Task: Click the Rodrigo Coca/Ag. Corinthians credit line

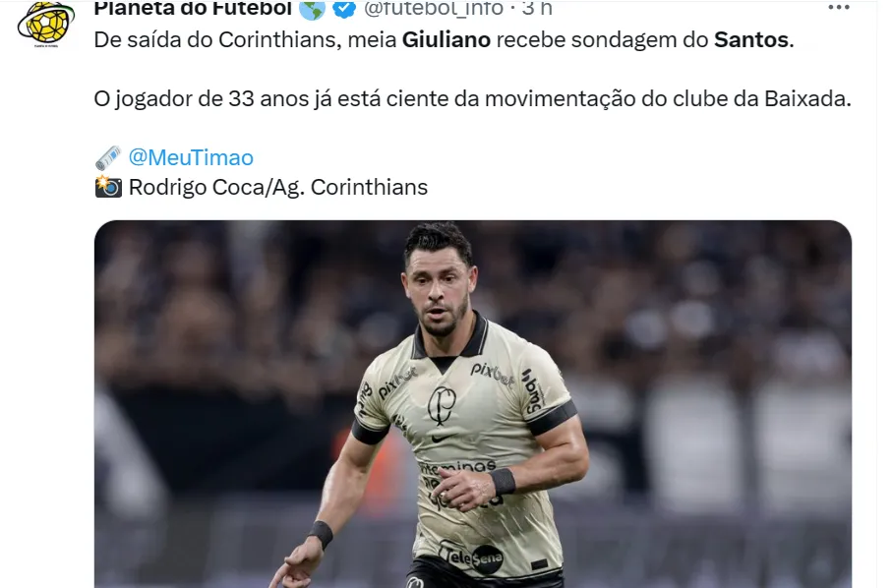Action: [x=278, y=187]
